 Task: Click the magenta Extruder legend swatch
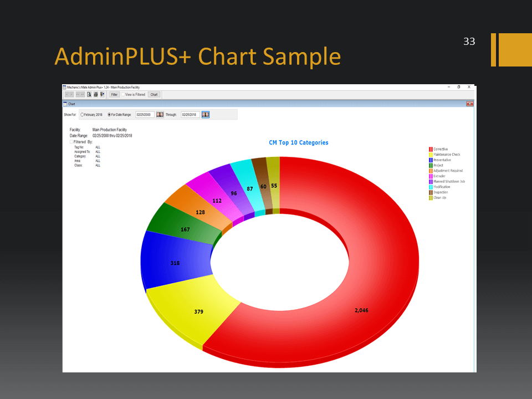click(x=431, y=176)
